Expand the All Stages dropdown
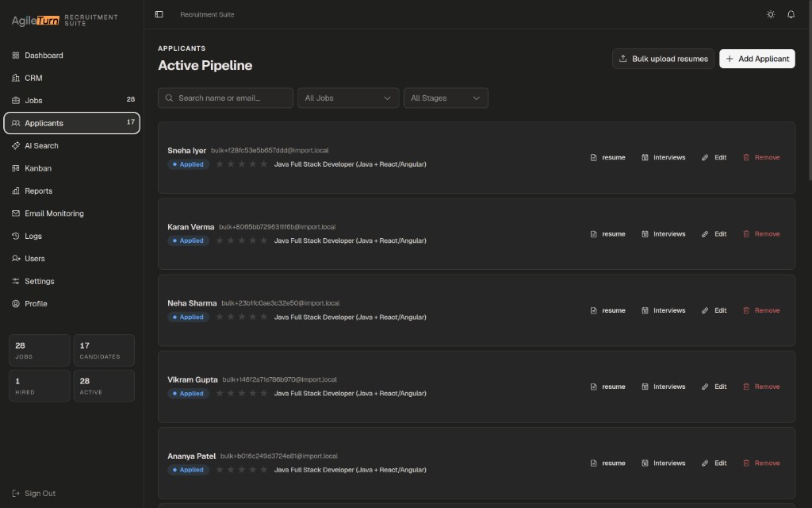The width and height of the screenshot is (812, 508). coord(446,98)
